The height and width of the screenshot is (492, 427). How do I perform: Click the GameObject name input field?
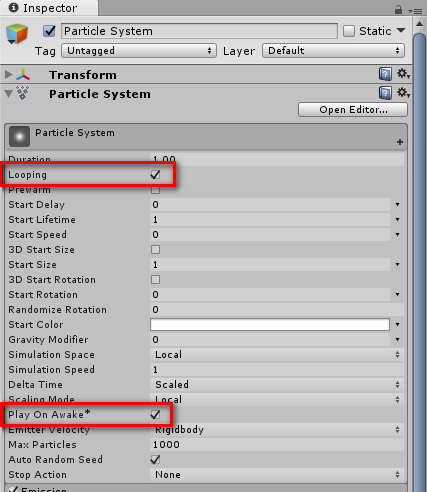click(199, 31)
